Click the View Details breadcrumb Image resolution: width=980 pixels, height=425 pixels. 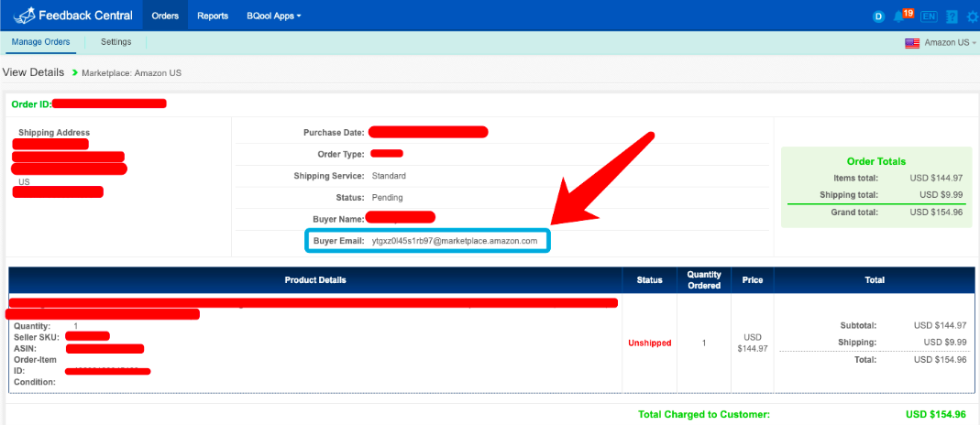34,72
